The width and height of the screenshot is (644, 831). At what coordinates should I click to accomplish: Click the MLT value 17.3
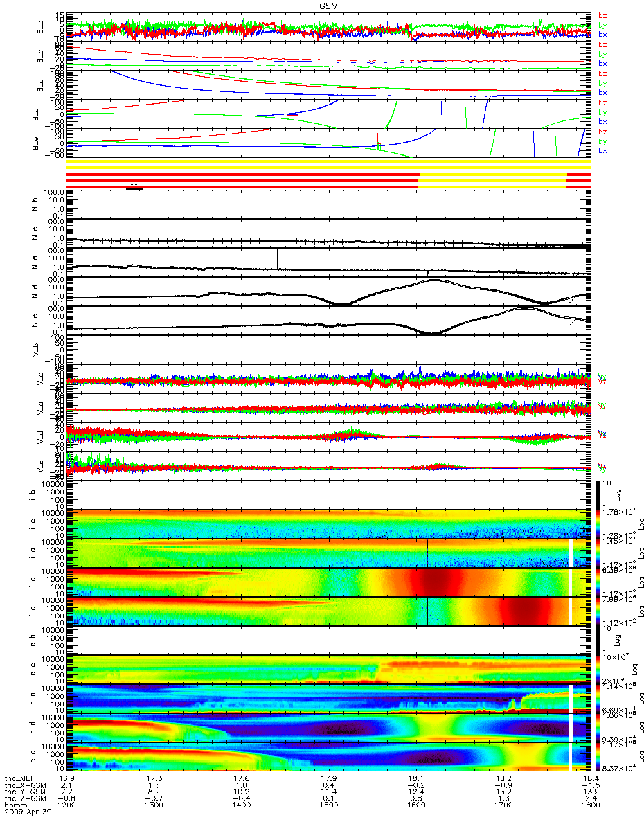coord(154,778)
